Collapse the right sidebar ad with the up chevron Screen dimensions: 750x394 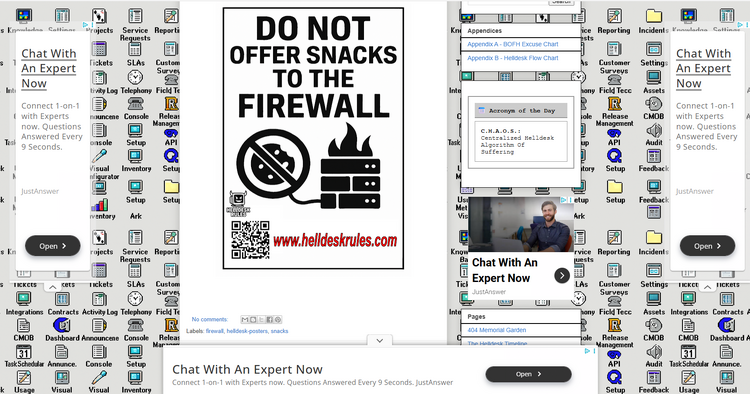(x=707, y=287)
